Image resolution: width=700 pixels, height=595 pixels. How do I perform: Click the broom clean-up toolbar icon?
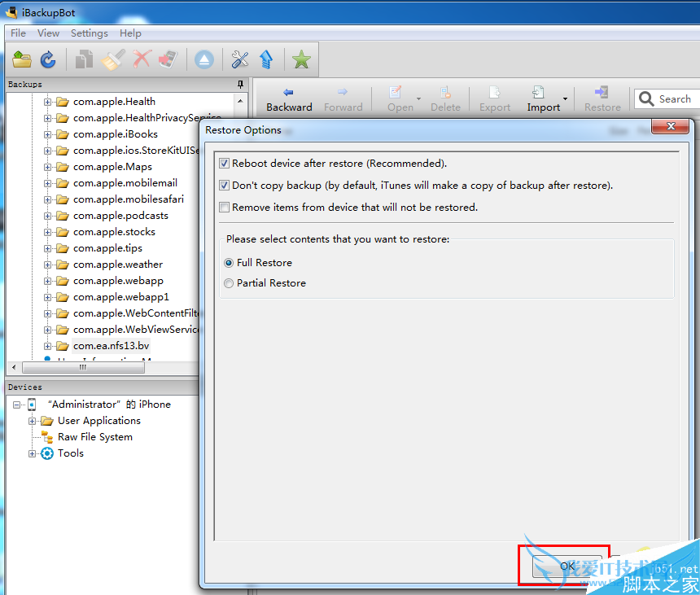[x=112, y=59]
